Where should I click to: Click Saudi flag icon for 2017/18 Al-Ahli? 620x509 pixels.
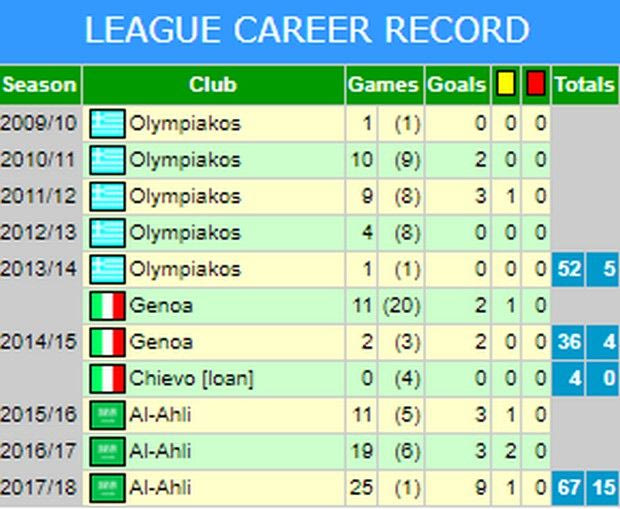coord(106,488)
